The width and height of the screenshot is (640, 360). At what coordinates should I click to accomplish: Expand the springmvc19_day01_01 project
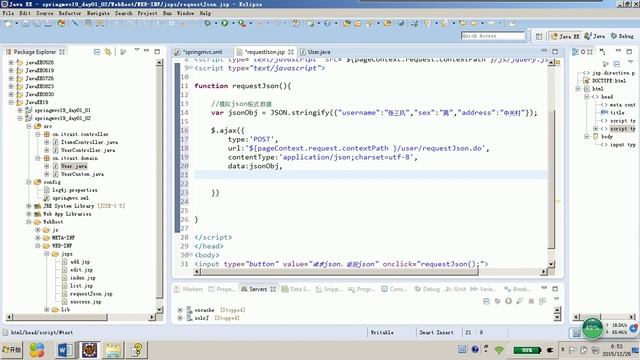pyautogui.click(x=20, y=110)
